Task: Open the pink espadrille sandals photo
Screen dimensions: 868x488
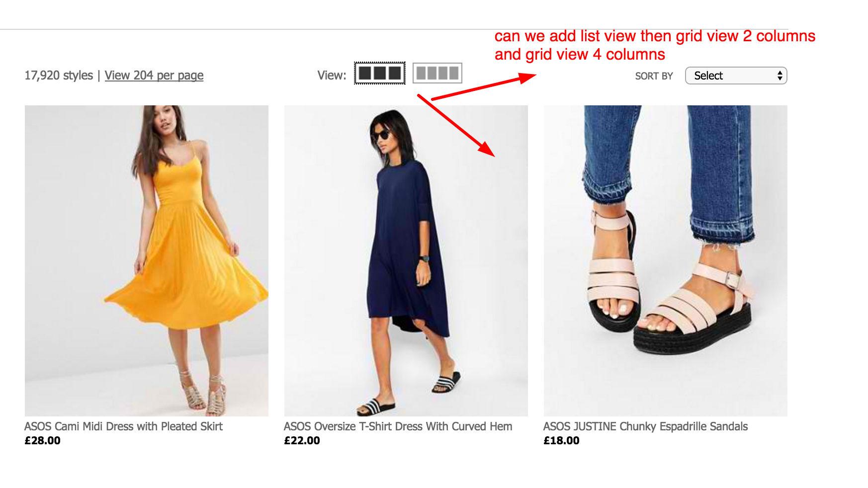Action: [x=665, y=260]
